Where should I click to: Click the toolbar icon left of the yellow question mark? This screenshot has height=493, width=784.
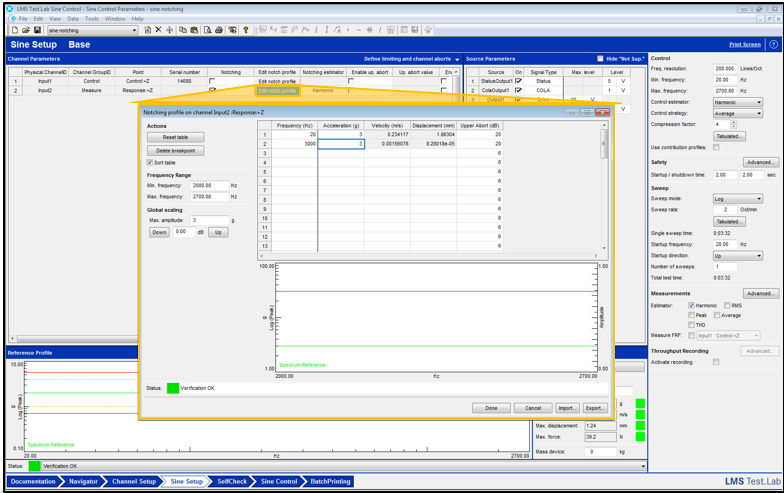coord(232,30)
